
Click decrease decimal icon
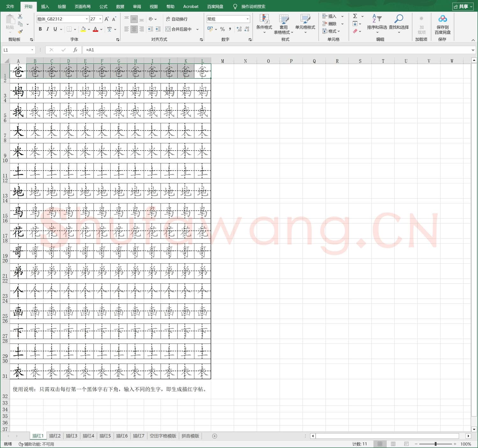click(x=247, y=29)
